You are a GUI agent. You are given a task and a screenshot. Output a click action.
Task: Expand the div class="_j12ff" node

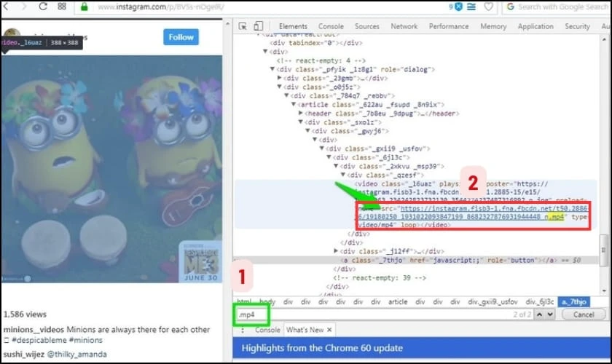click(x=336, y=251)
